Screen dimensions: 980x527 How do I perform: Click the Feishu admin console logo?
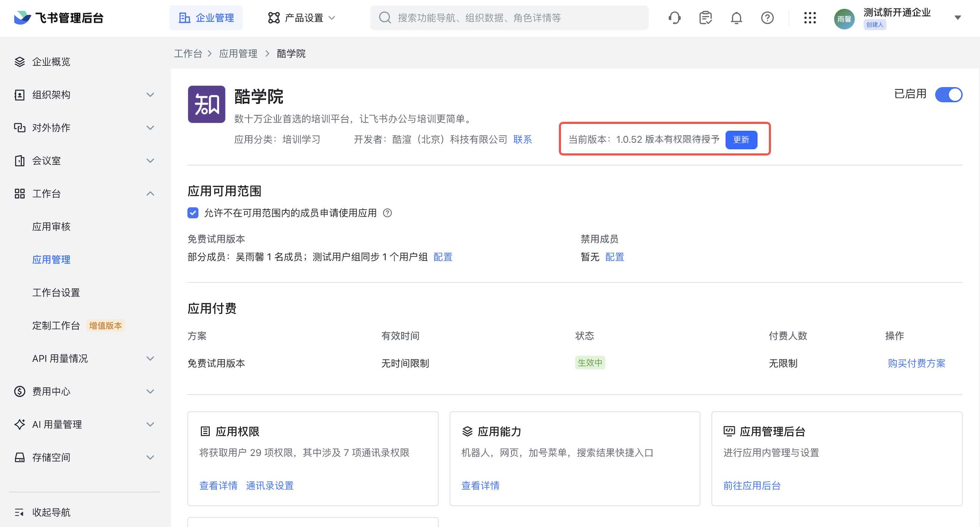[x=58, y=18]
